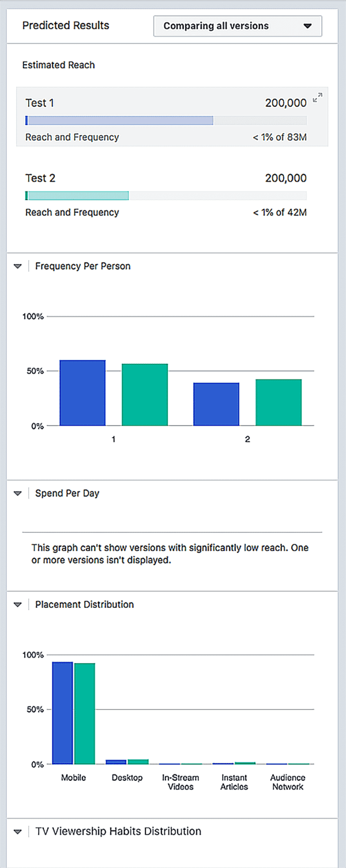Click the Placement Distribution disclosure triangle

coord(17,604)
